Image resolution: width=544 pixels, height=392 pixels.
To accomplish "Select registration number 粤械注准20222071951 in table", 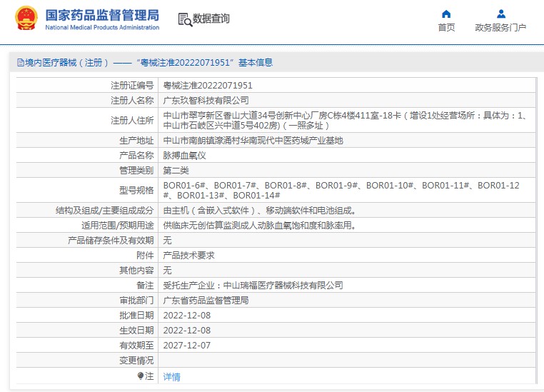I will pos(208,86).
